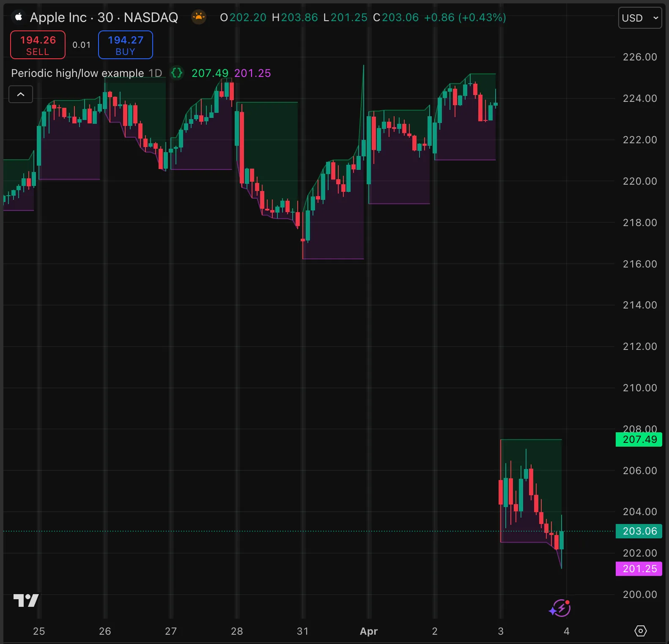Click the 31 date on time axis
669x644 pixels.
coord(302,631)
